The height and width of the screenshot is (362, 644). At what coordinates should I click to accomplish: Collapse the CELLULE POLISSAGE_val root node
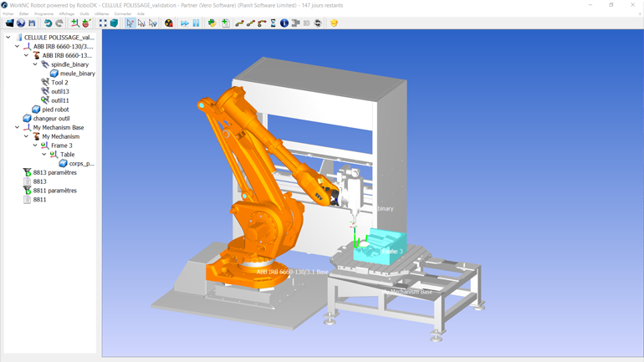pyautogui.click(x=8, y=38)
